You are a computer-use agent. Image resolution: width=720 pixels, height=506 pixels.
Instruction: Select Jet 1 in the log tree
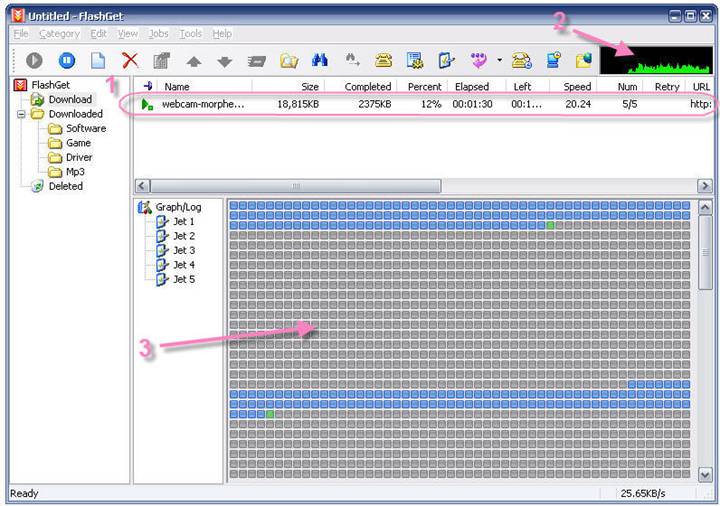[x=184, y=221]
